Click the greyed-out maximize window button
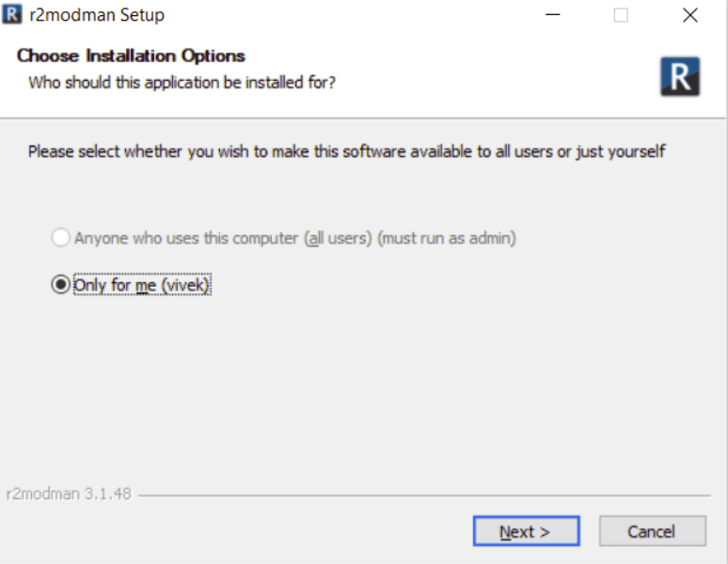The width and height of the screenshot is (728, 564). [621, 15]
